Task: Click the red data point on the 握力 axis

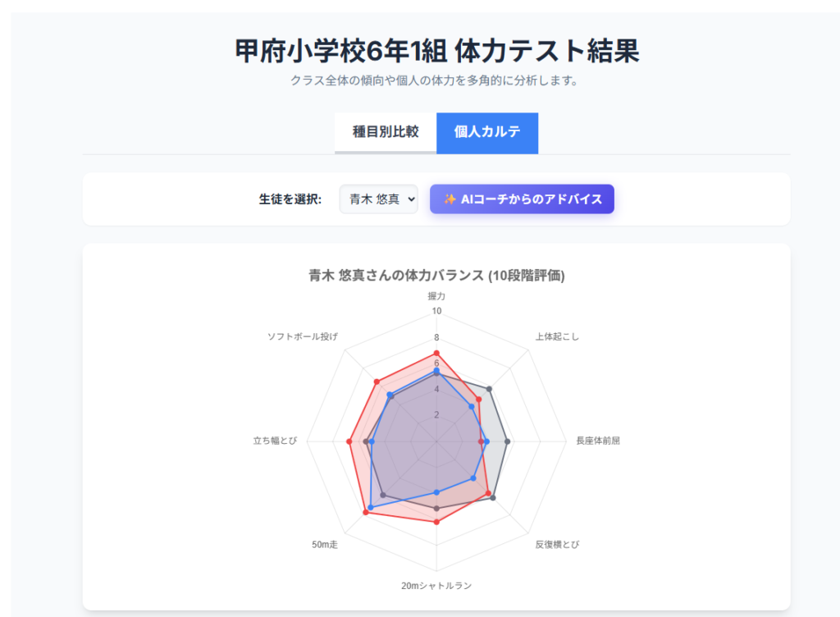Action: pyautogui.click(x=436, y=353)
